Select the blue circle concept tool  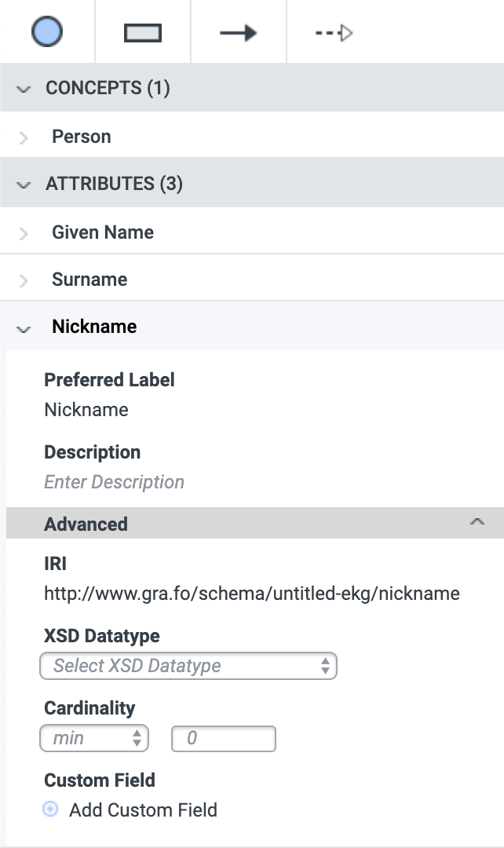(x=47, y=31)
